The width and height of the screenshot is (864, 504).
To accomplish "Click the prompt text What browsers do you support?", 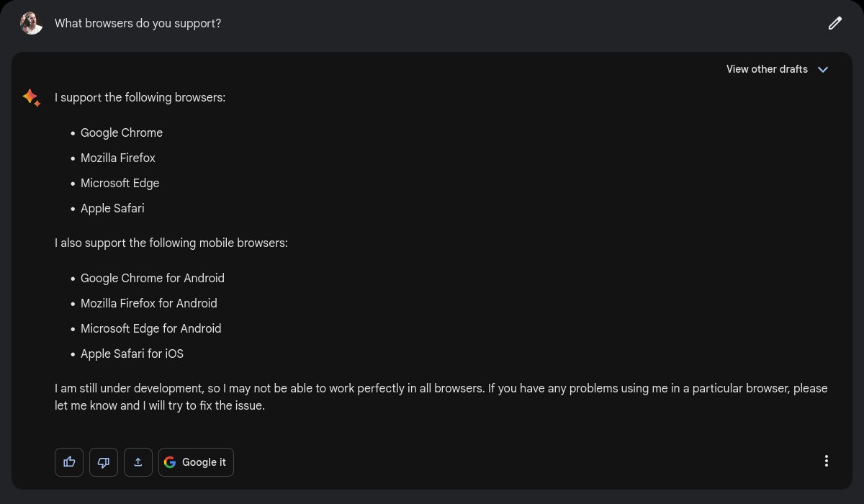I will 138,24.
